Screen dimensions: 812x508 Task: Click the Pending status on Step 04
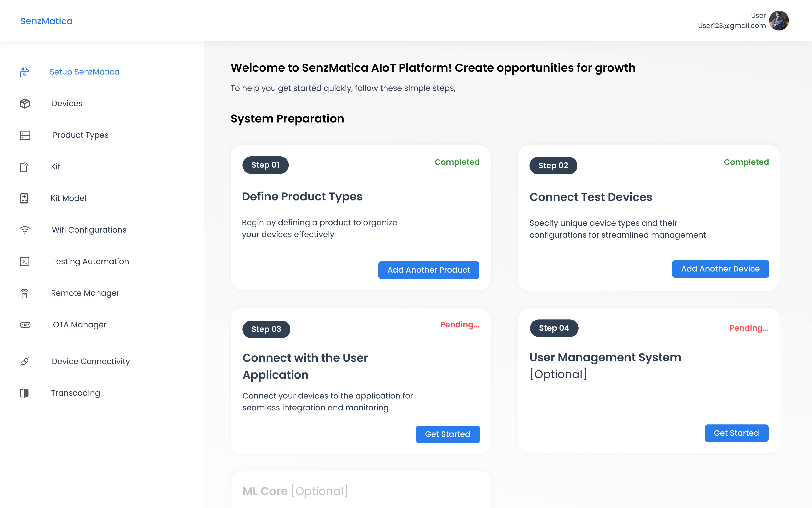[749, 328]
